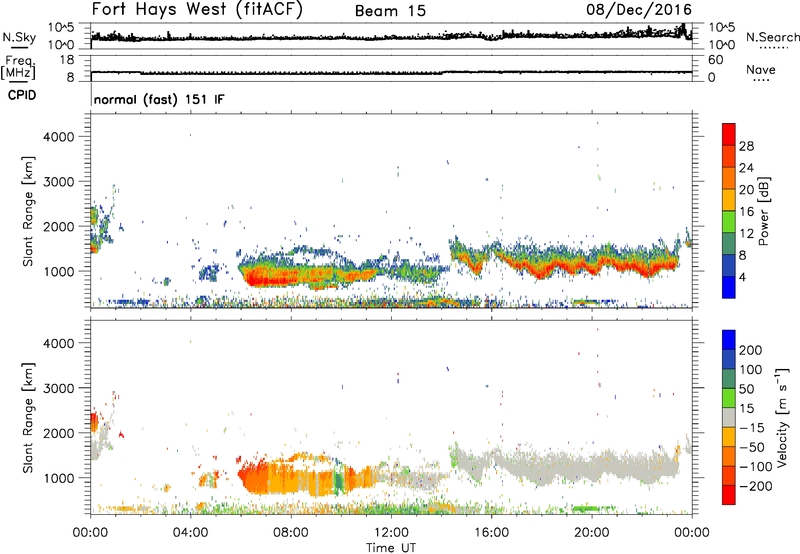Click the '-50' velocity colorbar value

751,448
